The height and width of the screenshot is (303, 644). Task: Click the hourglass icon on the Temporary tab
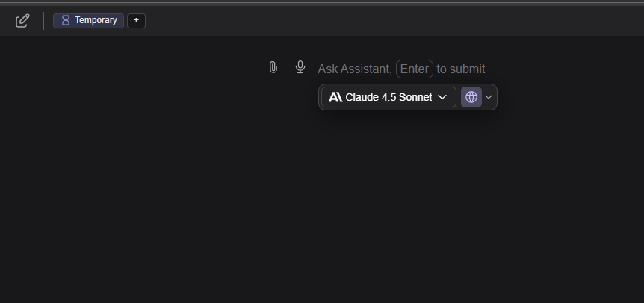[65, 20]
